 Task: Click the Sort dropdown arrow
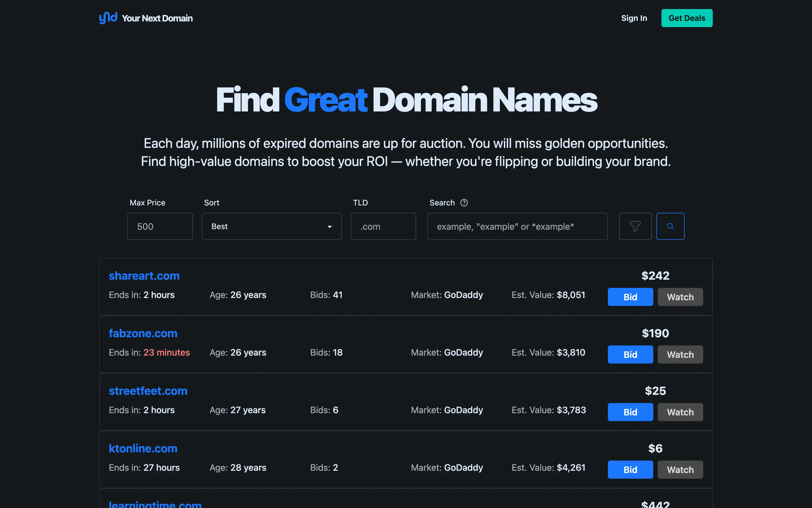330,227
